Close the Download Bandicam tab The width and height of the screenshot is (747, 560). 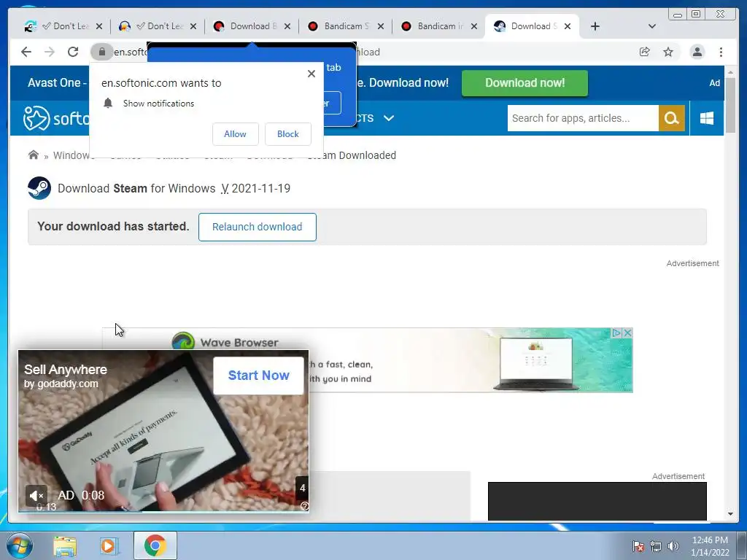point(287,27)
